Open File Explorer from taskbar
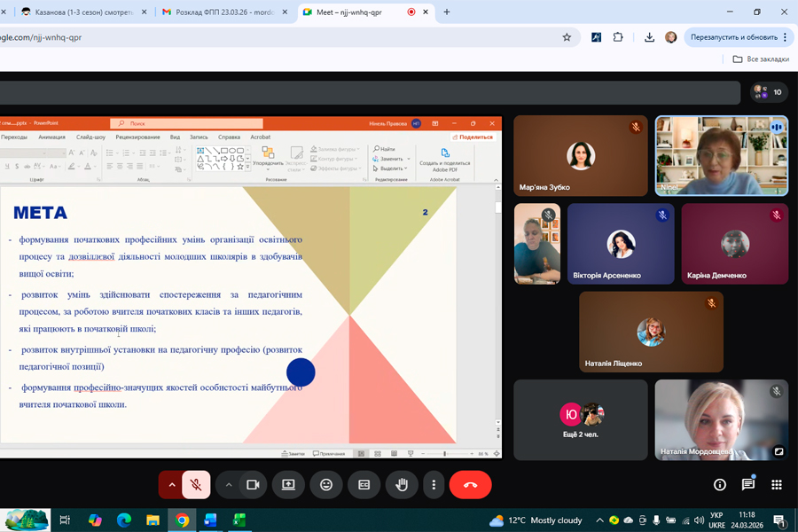 tap(153, 520)
